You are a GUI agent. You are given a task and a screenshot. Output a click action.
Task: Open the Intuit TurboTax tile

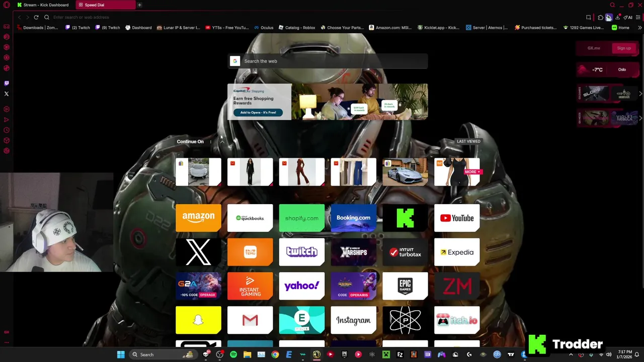405,252
